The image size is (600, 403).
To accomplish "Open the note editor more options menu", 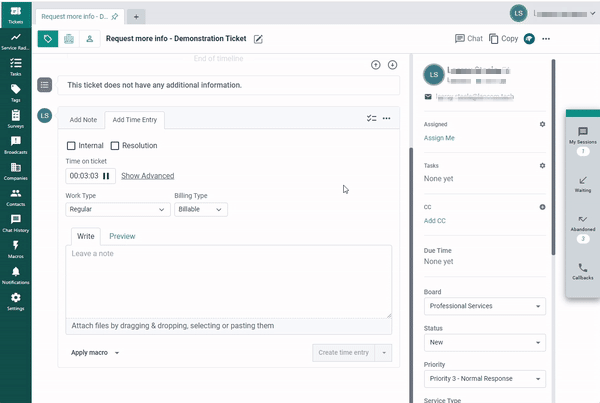I will coord(386,118).
